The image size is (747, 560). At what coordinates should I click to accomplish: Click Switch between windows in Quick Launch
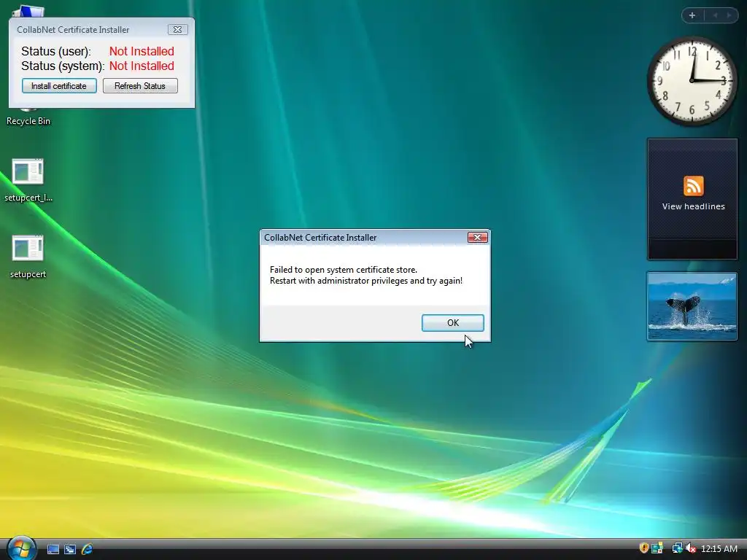point(70,549)
